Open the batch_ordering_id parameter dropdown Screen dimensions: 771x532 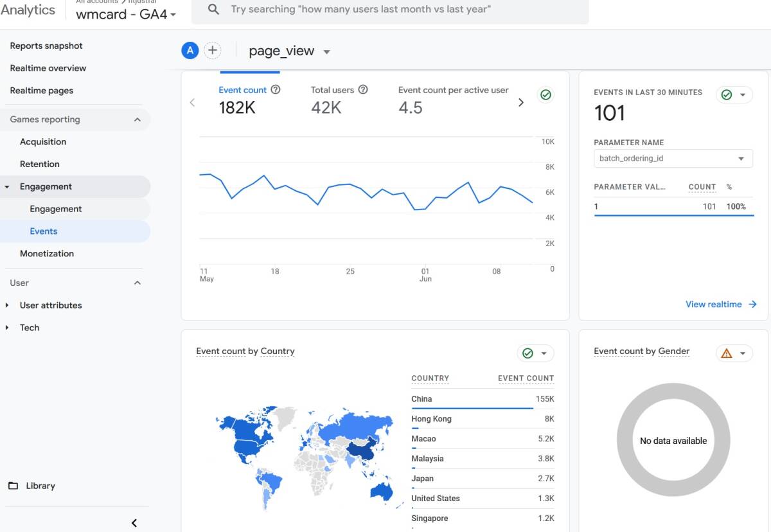(673, 158)
